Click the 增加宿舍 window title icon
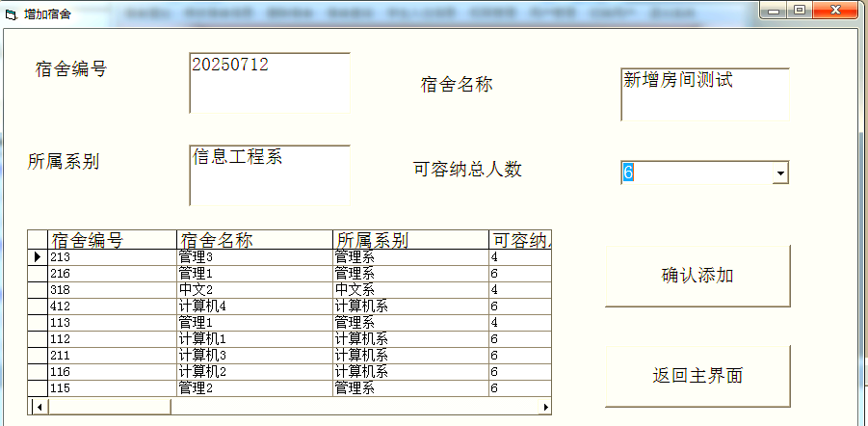The width and height of the screenshot is (868, 426). tap(11, 14)
